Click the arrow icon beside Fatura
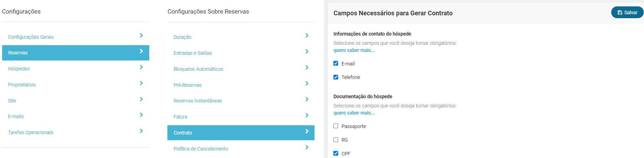 (x=307, y=115)
